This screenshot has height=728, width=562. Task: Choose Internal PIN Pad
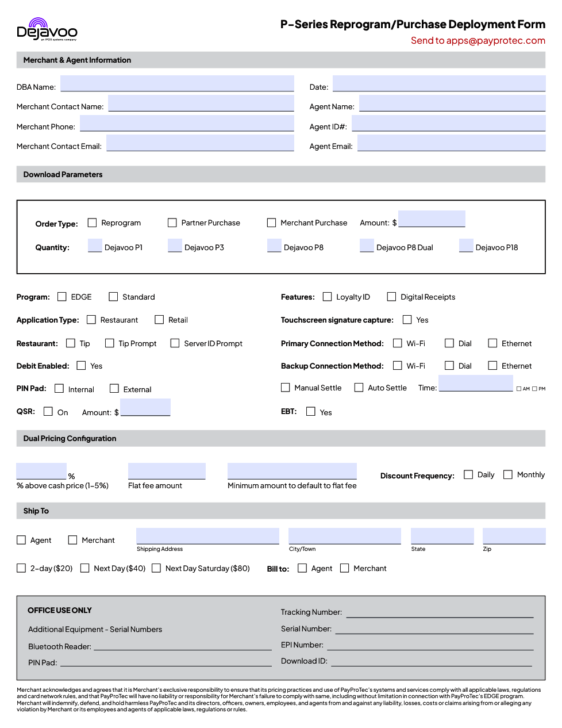59,389
